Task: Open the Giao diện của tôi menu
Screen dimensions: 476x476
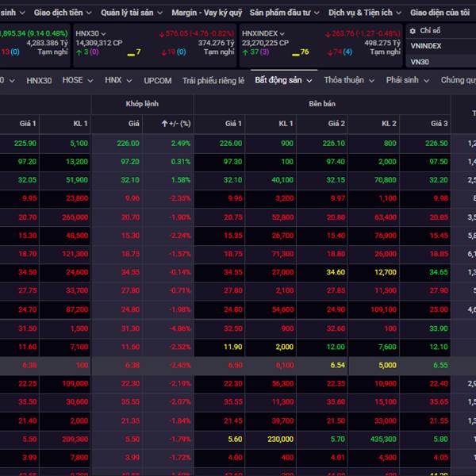Action: click(x=440, y=13)
